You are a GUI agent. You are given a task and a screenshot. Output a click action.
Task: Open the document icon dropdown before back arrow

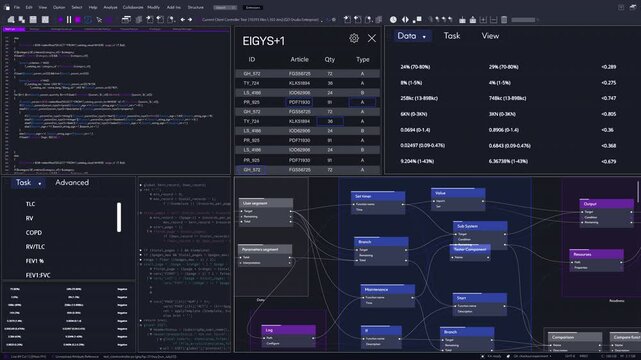[x=171, y=20]
